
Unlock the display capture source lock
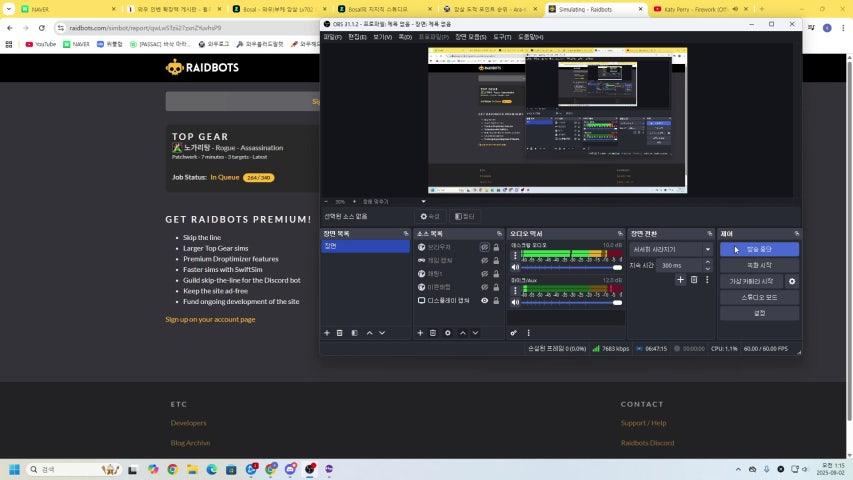[x=496, y=300]
